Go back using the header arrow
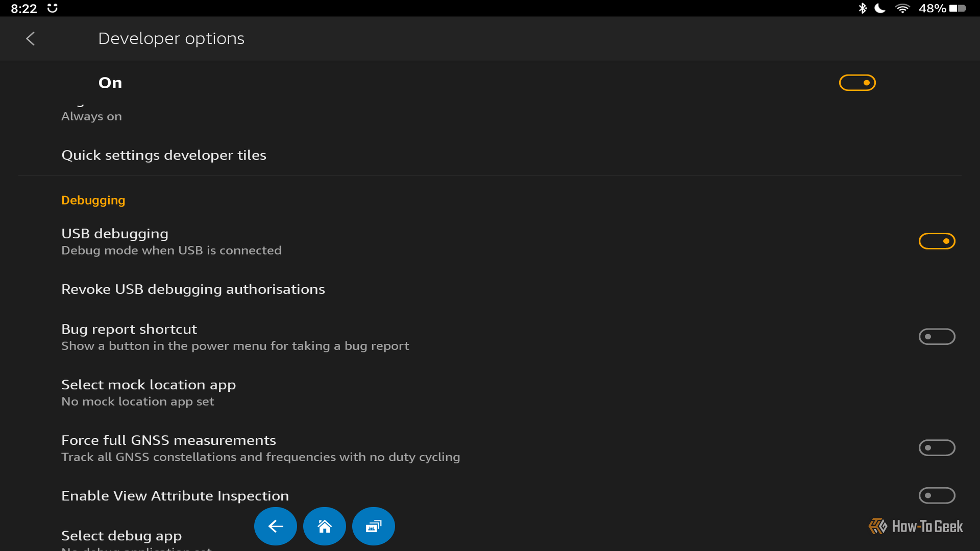980x551 pixels. 31,39
